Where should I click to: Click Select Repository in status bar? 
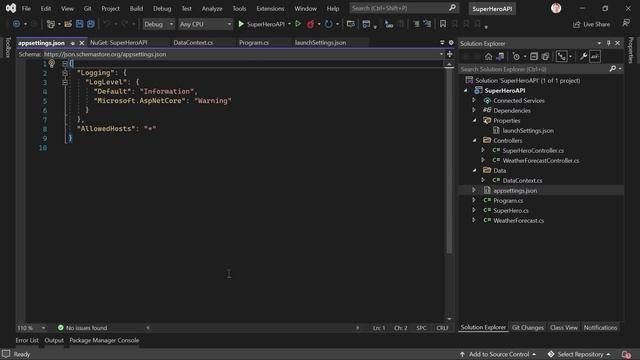point(580,354)
